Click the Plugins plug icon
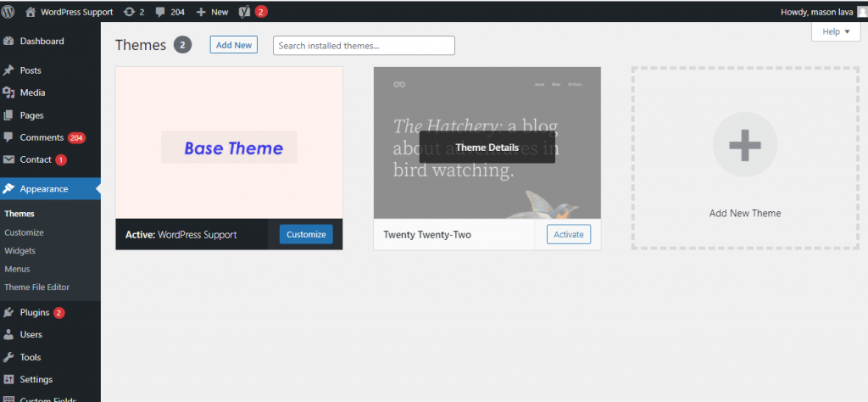The width and height of the screenshot is (868, 402). (8, 312)
